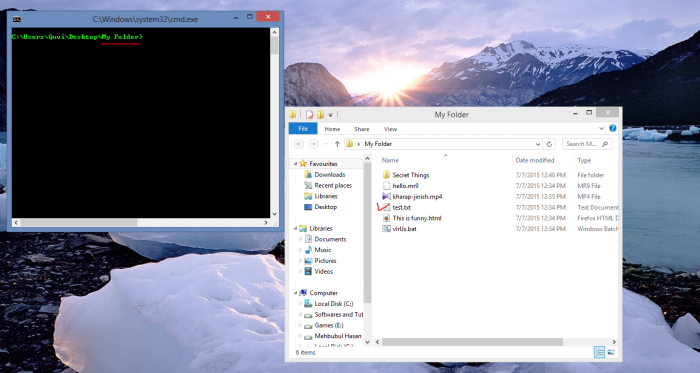Click the cmd window scroll up arrow
Viewport: 700px width, 373px height.
(x=274, y=33)
